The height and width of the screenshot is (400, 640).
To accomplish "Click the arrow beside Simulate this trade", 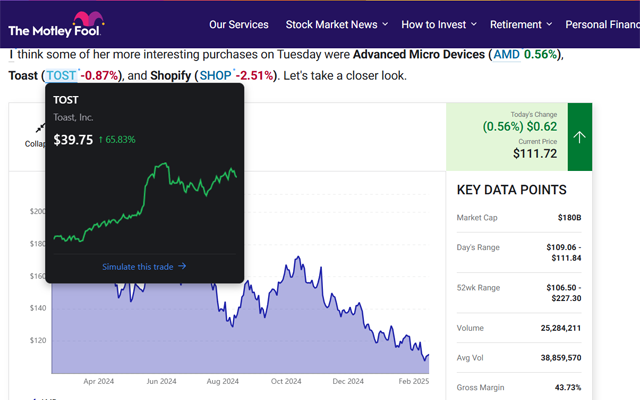I will tap(182, 266).
